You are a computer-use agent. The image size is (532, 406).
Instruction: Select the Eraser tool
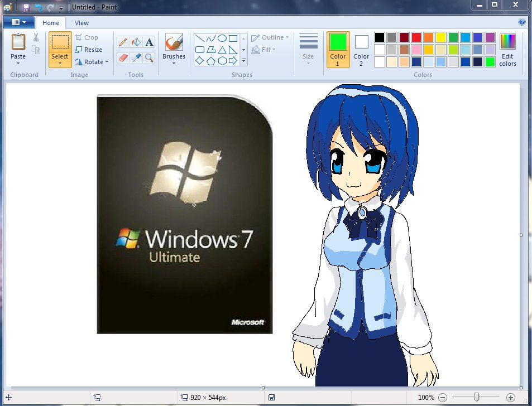click(x=123, y=57)
